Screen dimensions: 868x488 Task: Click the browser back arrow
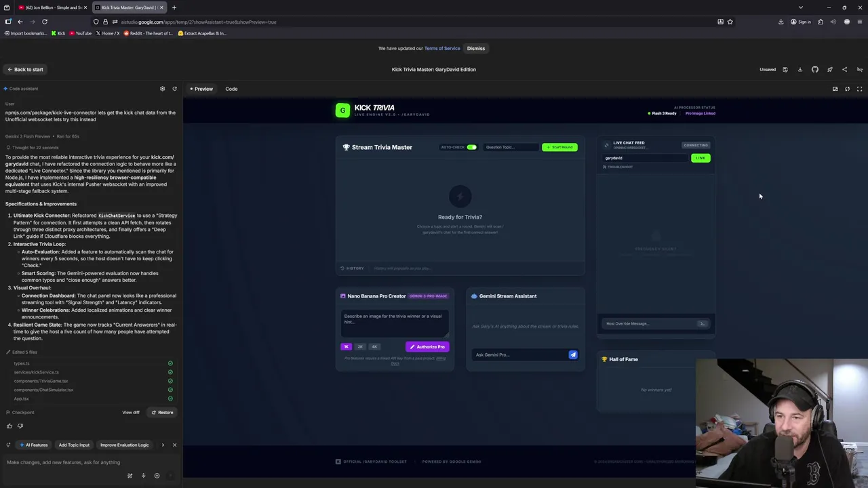[x=20, y=22]
